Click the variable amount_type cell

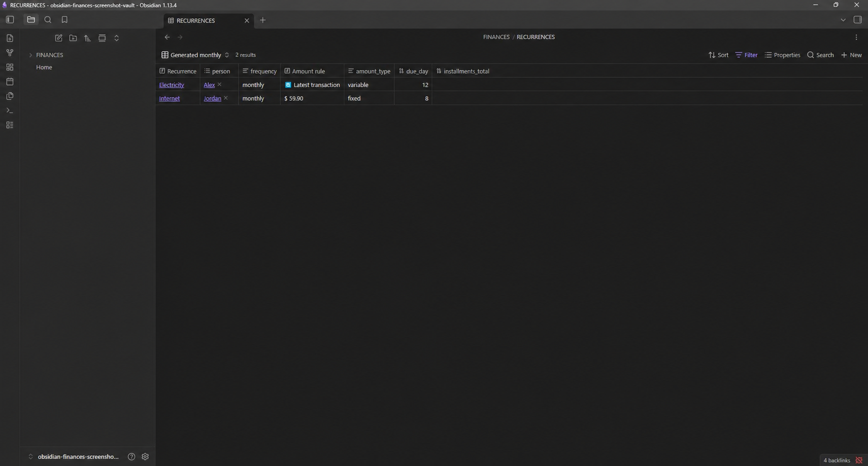369,85
